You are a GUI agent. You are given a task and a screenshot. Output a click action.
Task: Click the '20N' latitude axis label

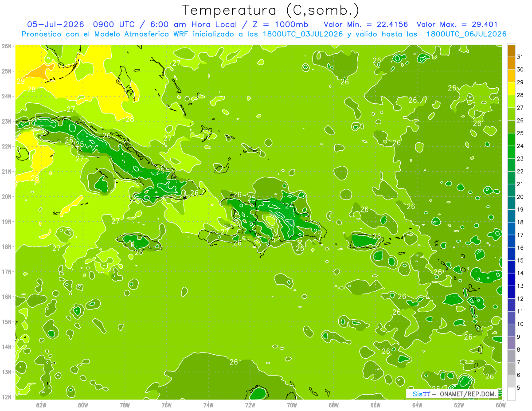(6, 196)
